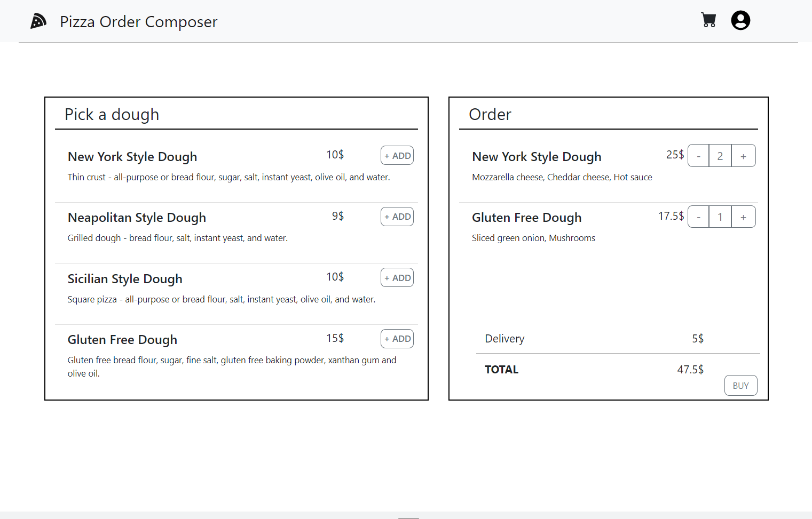Add Sicilian Style Dough to order
This screenshot has width=812, height=519.
pyautogui.click(x=397, y=278)
